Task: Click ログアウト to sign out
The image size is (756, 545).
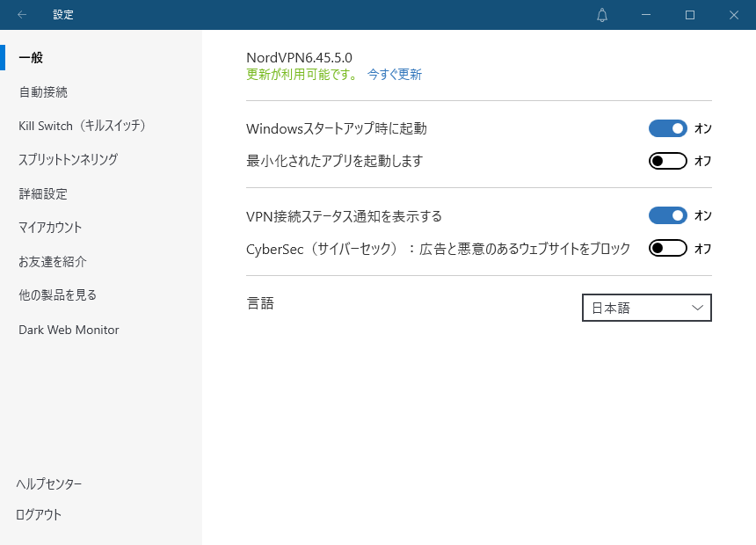Action: point(39,514)
